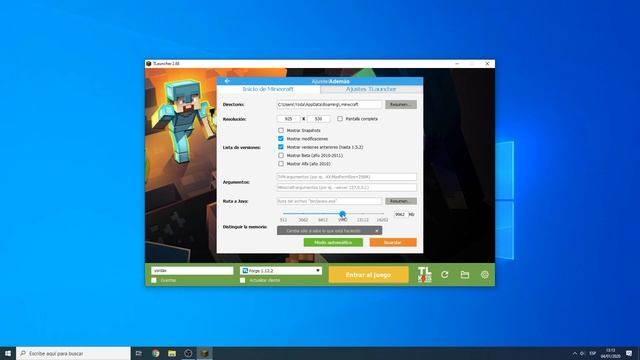Click the resolution height field 530

[318, 119]
